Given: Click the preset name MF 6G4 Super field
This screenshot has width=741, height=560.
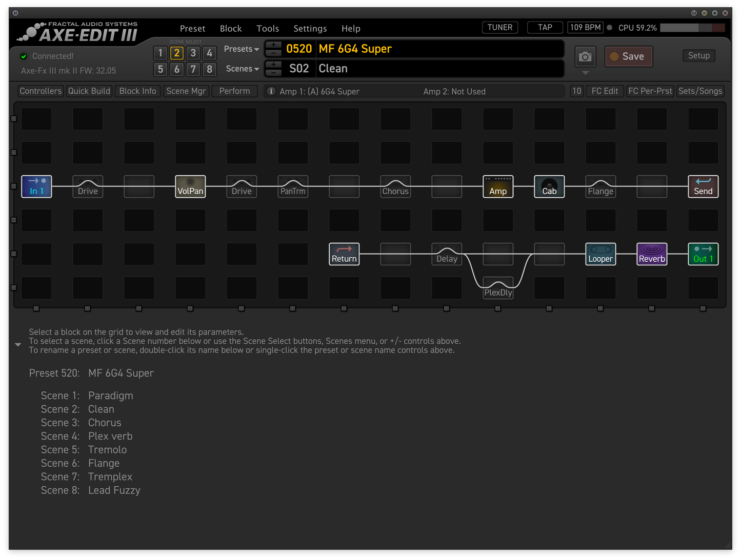Looking at the screenshot, I should point(440,49).
